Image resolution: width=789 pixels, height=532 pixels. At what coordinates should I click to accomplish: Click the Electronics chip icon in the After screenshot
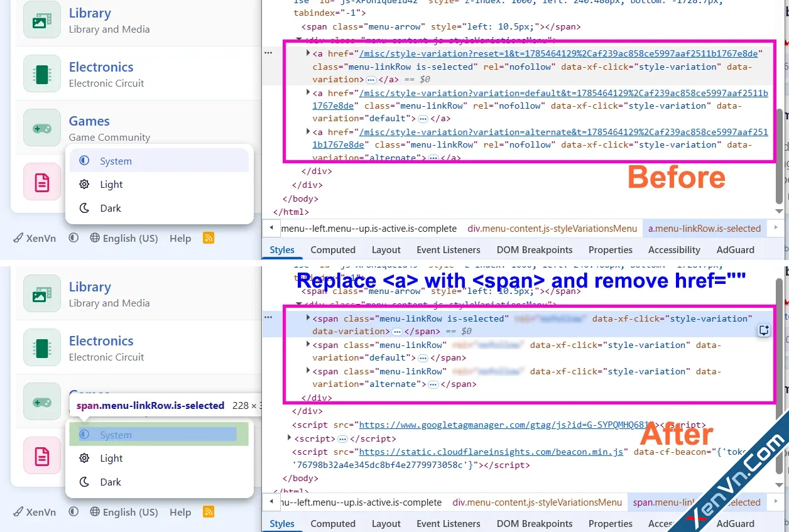(42, 348)
